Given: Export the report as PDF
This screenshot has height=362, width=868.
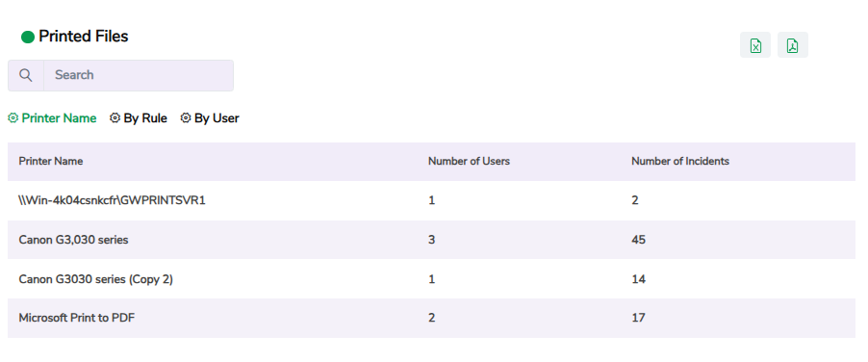Looking at the screenshot, I should coord(793,45).
